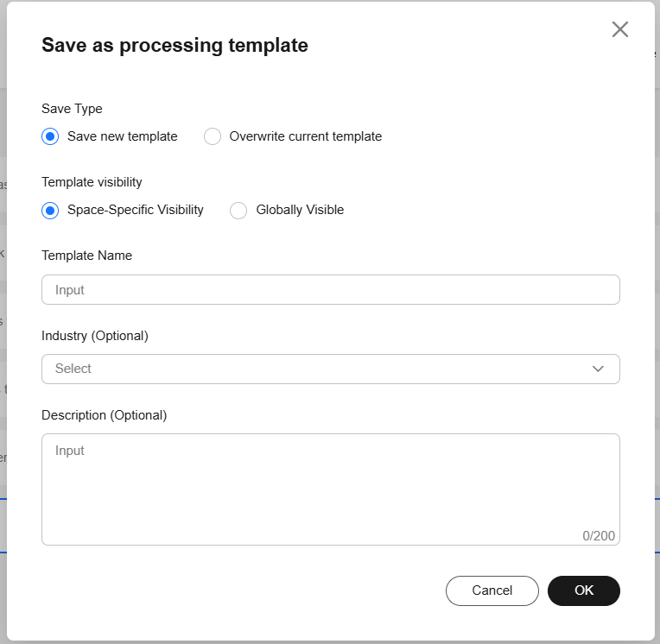Click the Globally Visible label text

[300, 210]
